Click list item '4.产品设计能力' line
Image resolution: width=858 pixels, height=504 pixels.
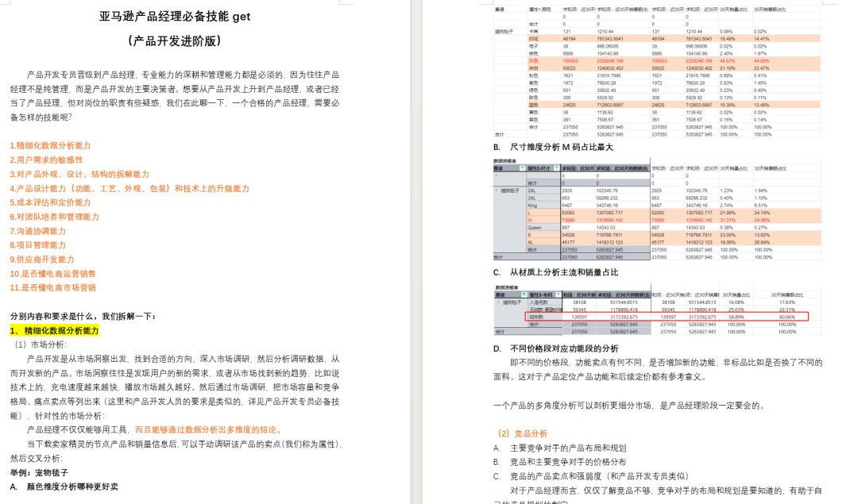coord(129,188)
